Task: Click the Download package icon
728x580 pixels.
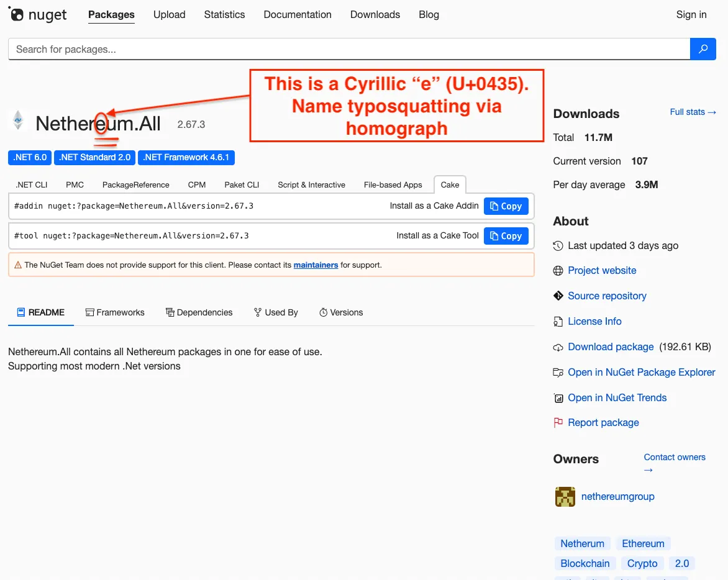Action: tap(557, 347)
